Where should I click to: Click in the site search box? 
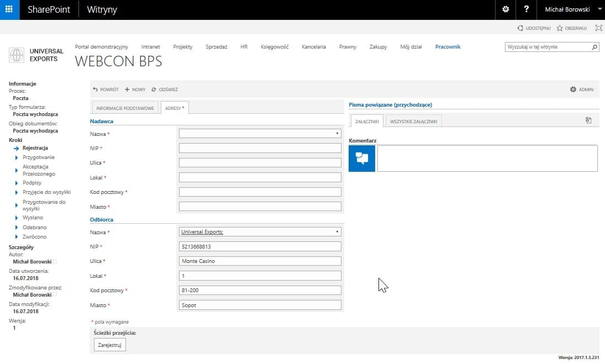548,47
